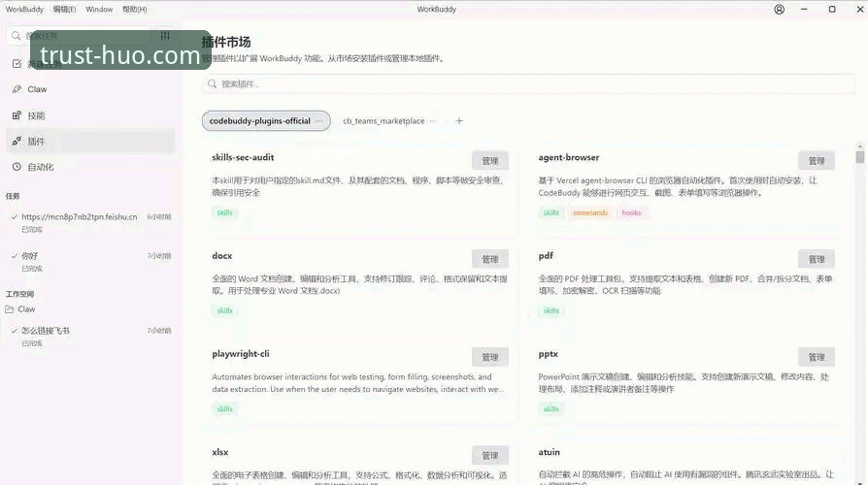Select 插件 in sidebar

coord(90,141)
